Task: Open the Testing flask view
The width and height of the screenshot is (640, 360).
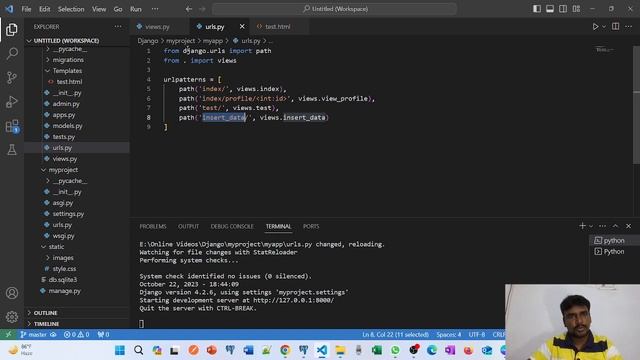Action: [x=12, y=150]
